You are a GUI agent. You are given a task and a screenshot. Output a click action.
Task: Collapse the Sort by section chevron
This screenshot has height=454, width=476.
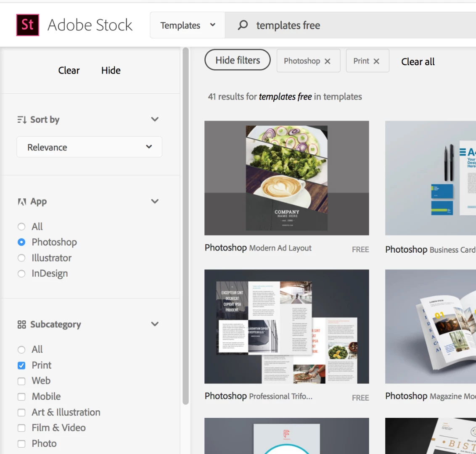point(155,119)
